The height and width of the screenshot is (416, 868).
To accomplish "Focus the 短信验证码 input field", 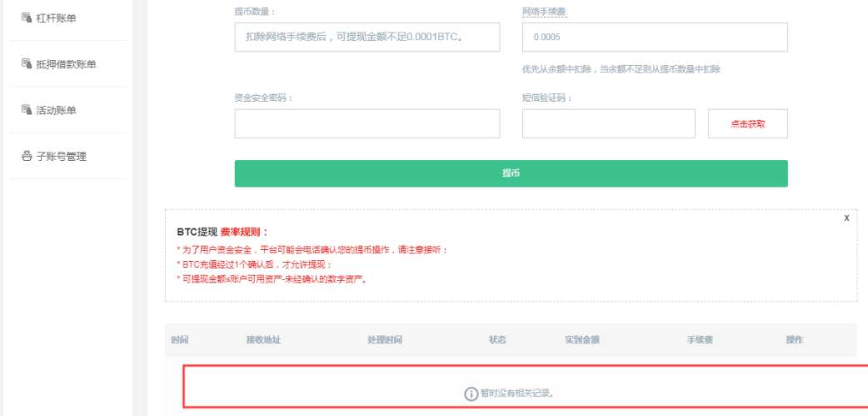I will tap(608, 123).
